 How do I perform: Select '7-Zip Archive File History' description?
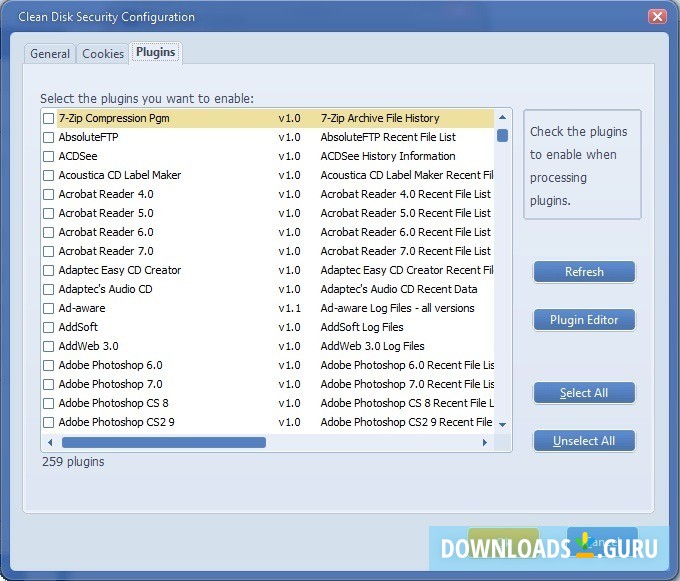pyautogui.click(x=380, y=118)
